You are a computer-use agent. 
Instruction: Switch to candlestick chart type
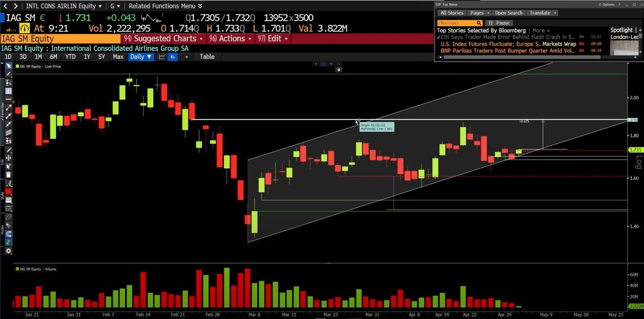[x=172, y=57]
